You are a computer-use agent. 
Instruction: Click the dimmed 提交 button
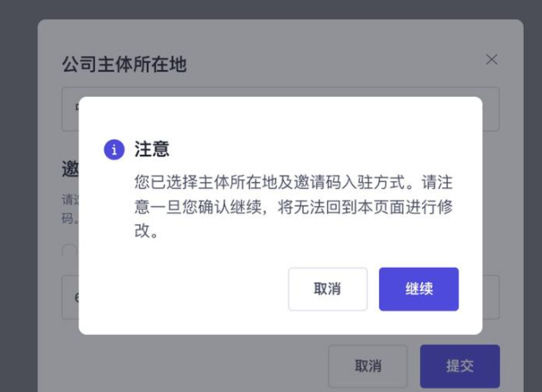[x=460, y=366]
